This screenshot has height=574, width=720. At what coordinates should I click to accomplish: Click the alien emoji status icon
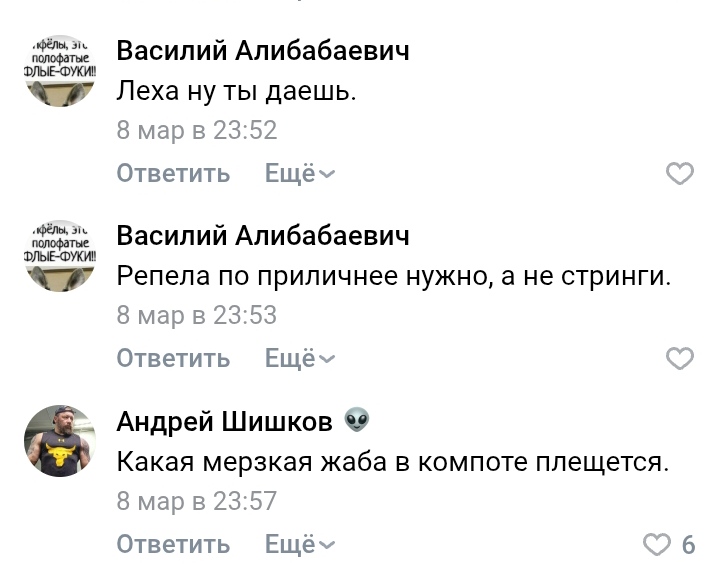click(x=357, y=421)
